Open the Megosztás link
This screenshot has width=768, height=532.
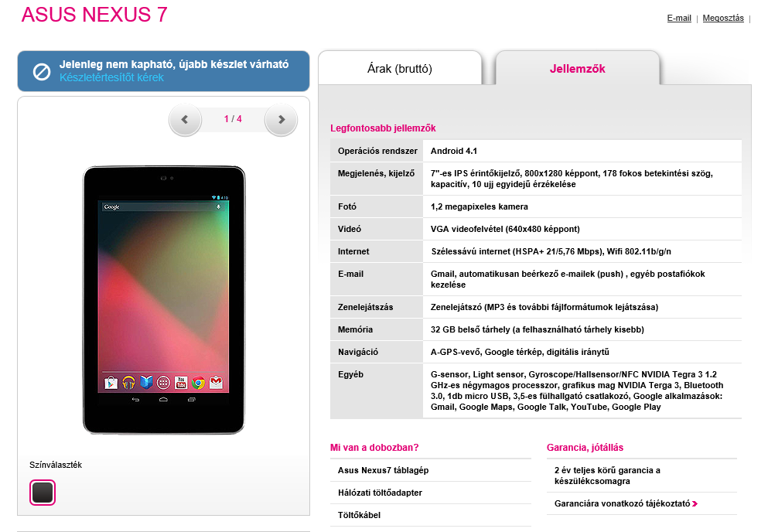(x=723, y=18)
